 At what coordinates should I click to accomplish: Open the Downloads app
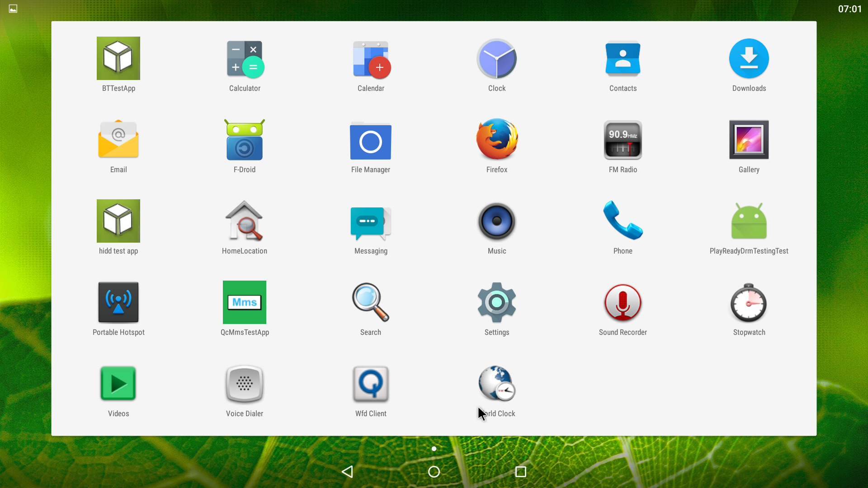pyautogui.click(x=749, y=58)
